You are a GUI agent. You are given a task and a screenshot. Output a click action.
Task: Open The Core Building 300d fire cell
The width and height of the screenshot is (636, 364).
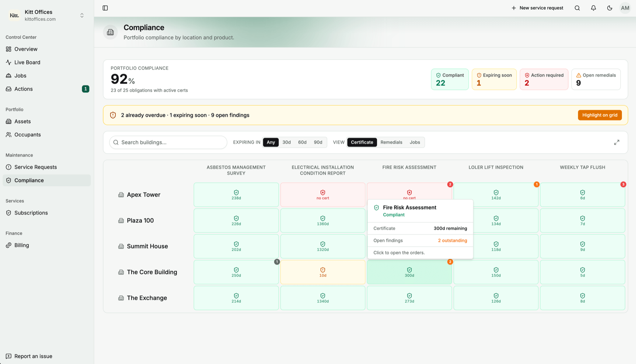click(409, 272)
